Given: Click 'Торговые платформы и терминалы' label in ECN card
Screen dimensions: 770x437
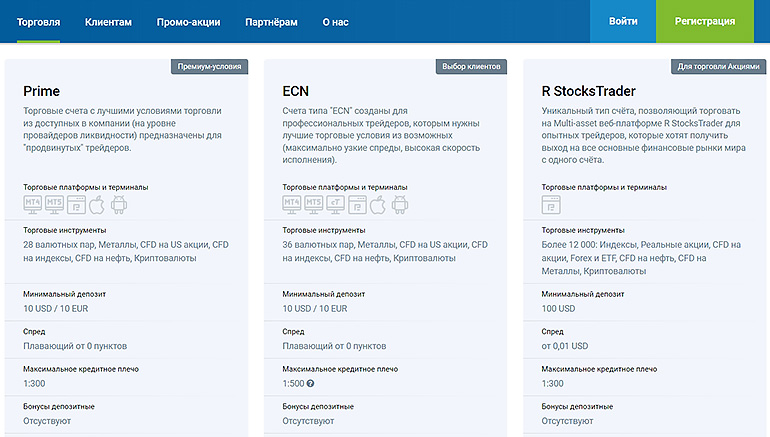Looking at the screenshot, I should (345, 187).
